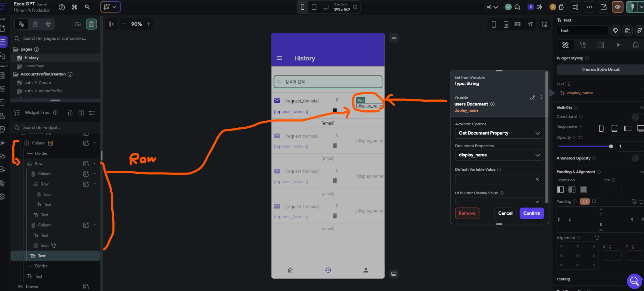The height and width of the screenshot is (291, 644).
Task: Select the phone device size preview
Action: [303, 7]
